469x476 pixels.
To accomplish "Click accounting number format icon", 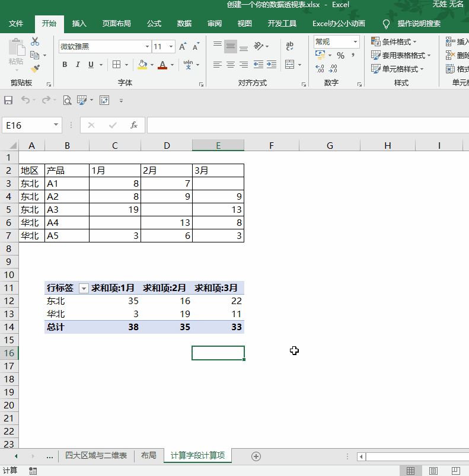I will (320, 55).
